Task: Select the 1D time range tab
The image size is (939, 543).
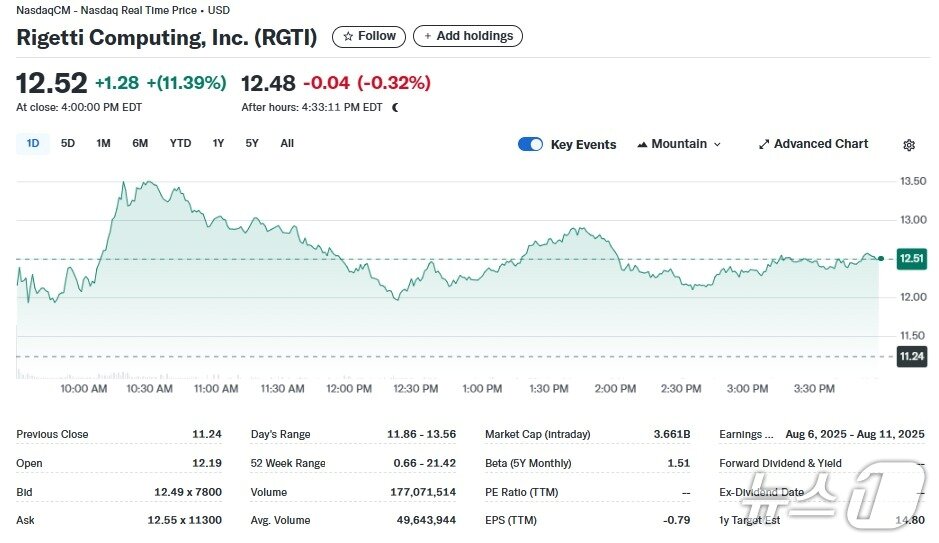Action: coord(33,143)
